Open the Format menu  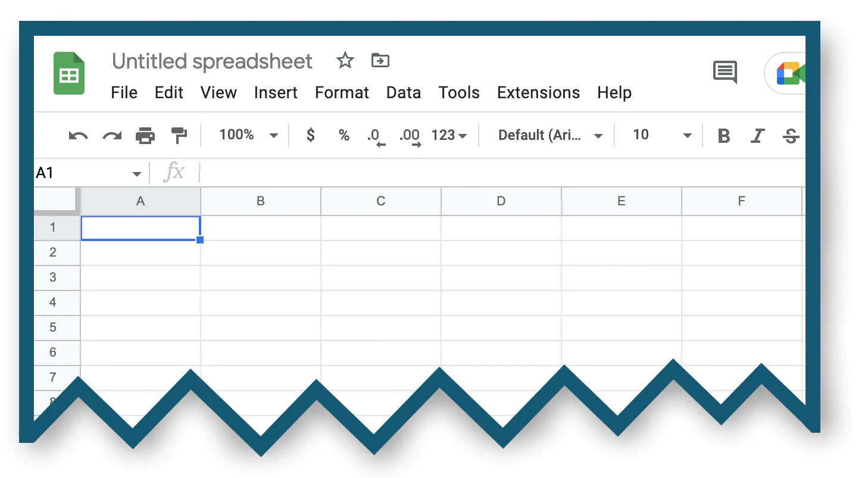click(x=342, y=93)
